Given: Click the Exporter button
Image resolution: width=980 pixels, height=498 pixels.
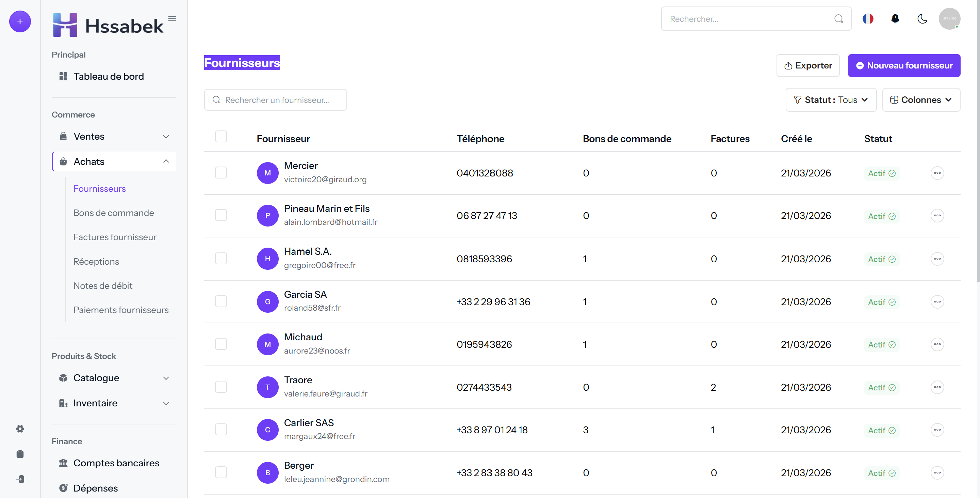Looking at the screenshot, I should (808, 65).
